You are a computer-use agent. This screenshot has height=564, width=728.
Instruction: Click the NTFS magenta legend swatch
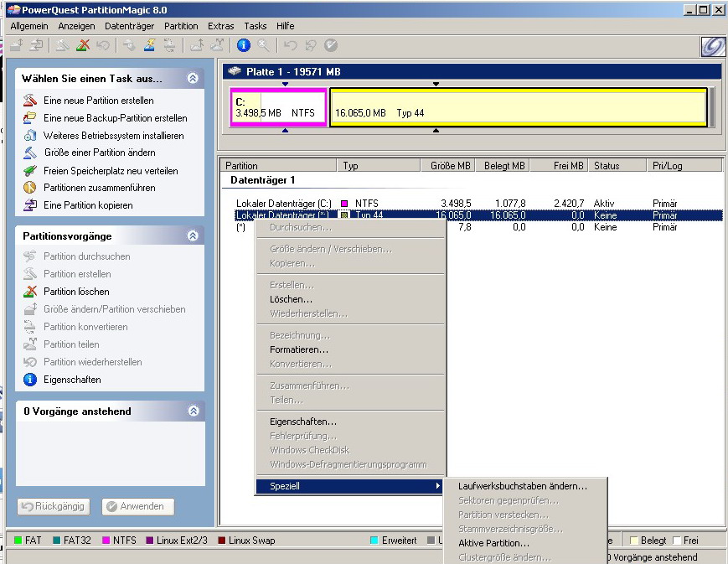106,541
